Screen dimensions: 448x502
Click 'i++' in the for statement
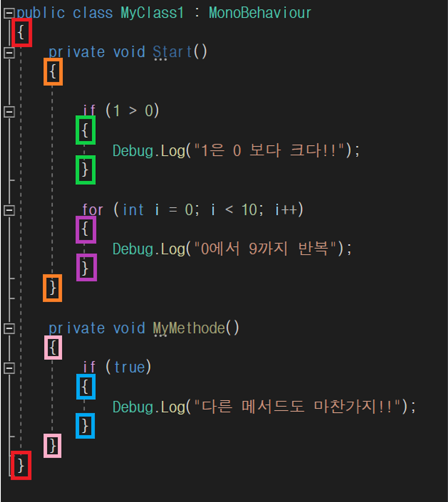[x=286, y=210]
